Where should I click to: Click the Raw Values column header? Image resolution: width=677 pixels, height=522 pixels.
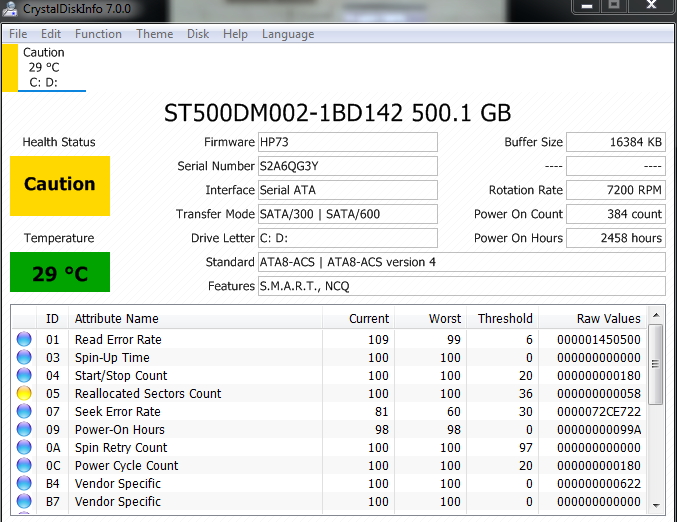click(x=592, y=319)
